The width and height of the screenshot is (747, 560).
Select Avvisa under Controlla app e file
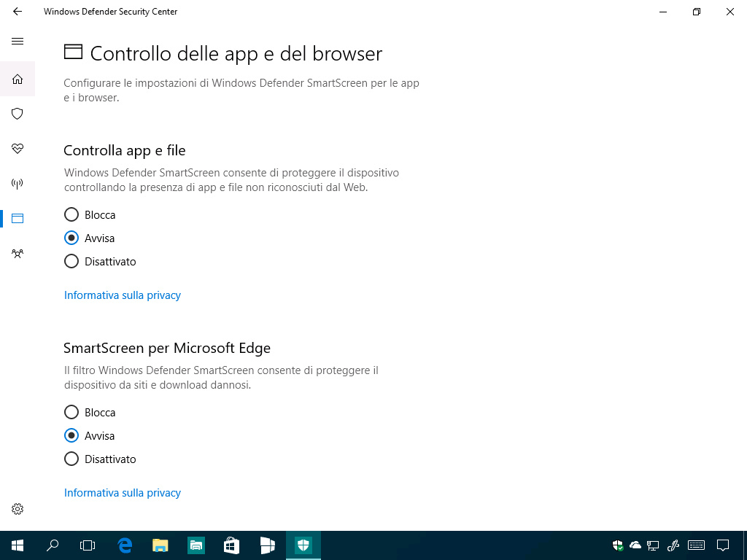[90, 238]
